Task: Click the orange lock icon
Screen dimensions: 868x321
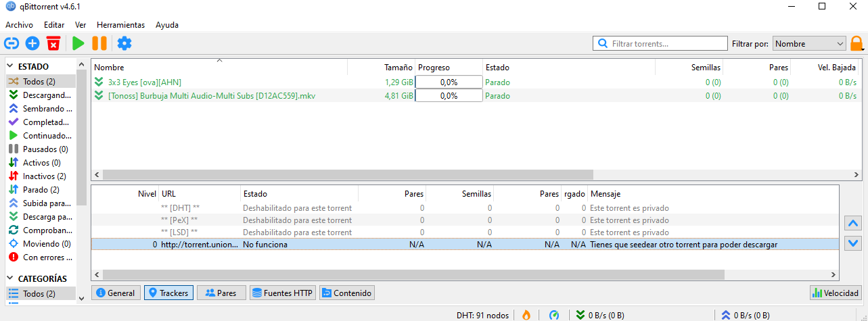Action: (857, 44)
